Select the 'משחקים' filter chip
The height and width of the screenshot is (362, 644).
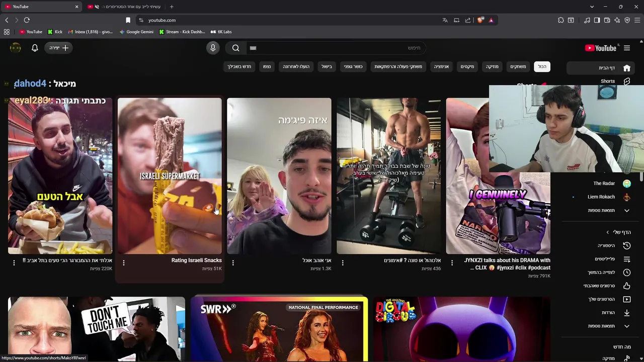pyautogui.click(x=518, y=66)
